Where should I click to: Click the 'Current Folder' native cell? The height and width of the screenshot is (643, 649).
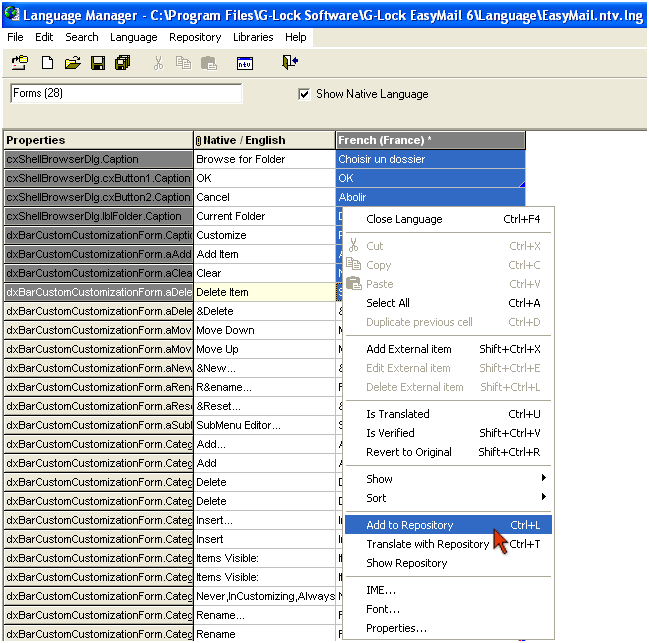(x=264, y=216)
